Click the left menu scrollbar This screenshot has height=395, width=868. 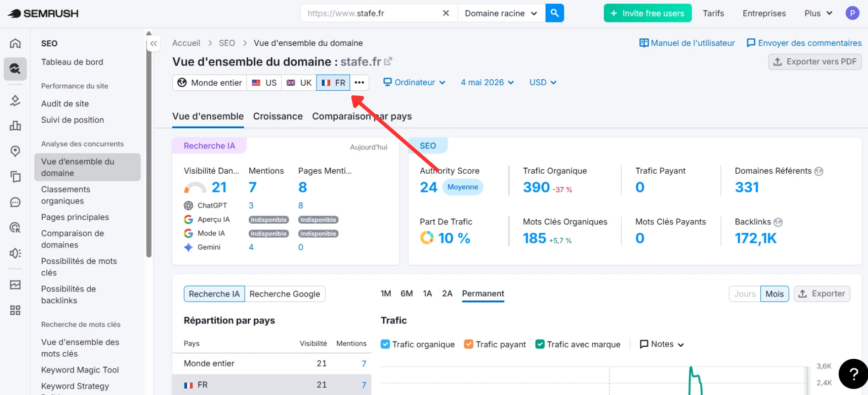[x=149, y=147]
